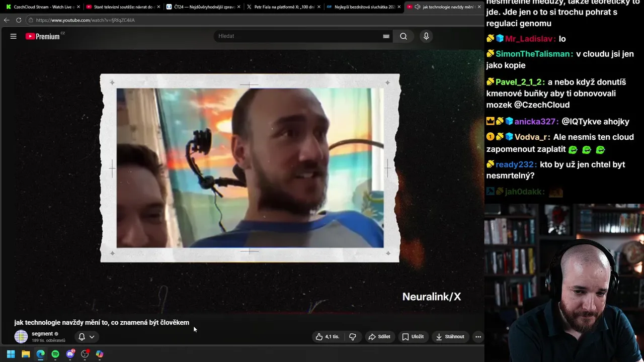Mute audio via speaker icon on active tab
The width and height of the screenshot is (644, 362).
click(418, 7)
